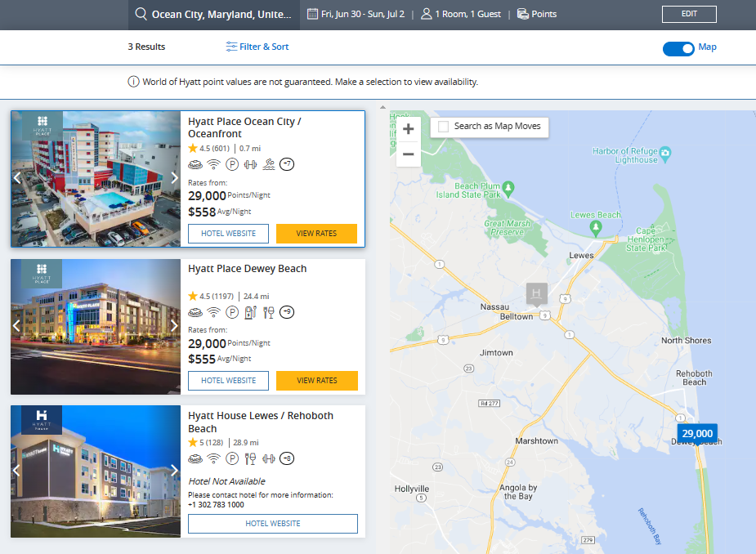Screen dimensions: 756x554
Task: Open the Hyatt Place Ocean City / Oceanfront title
Action: [x=244, y=127]
